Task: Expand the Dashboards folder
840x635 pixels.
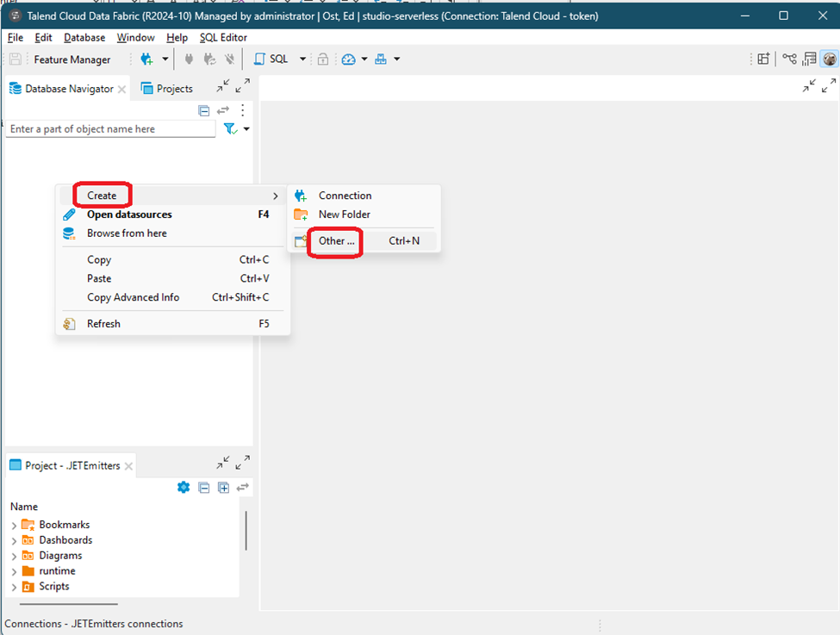Action: [14, 541]
